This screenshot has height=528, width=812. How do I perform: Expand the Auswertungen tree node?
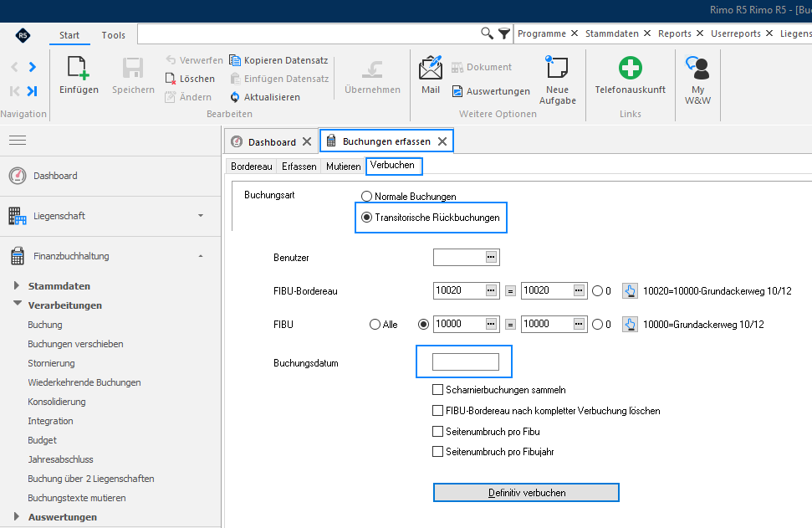17,516
